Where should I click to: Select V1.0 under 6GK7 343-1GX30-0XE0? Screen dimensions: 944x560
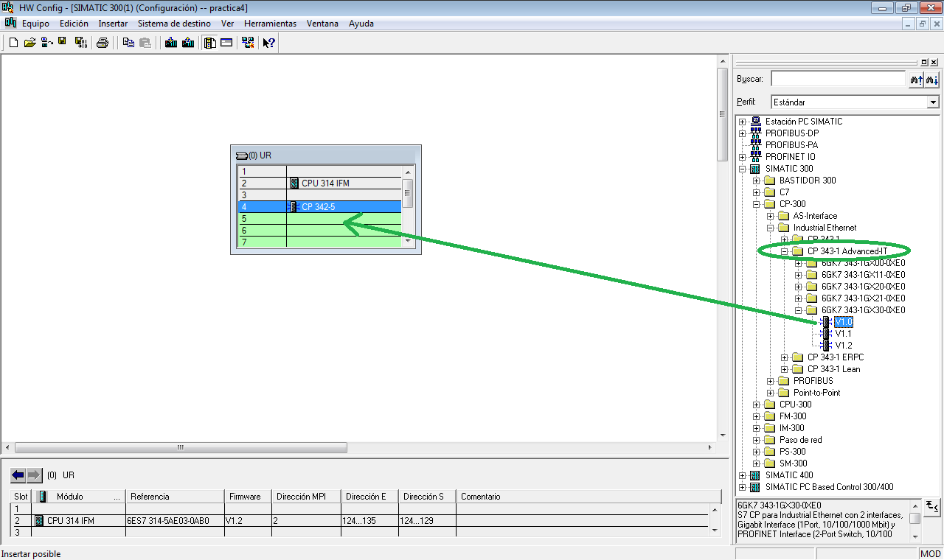(x=844, y=322)
